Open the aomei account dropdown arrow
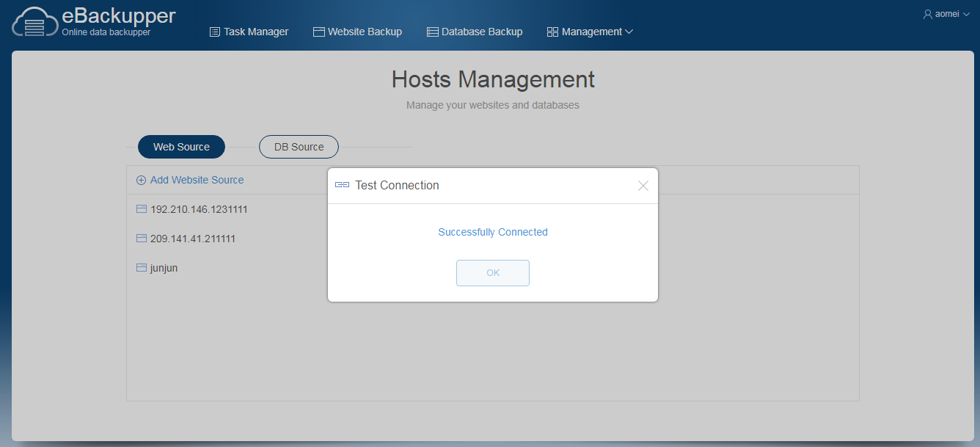The image size is (980, 447). [x=966, y=14]
